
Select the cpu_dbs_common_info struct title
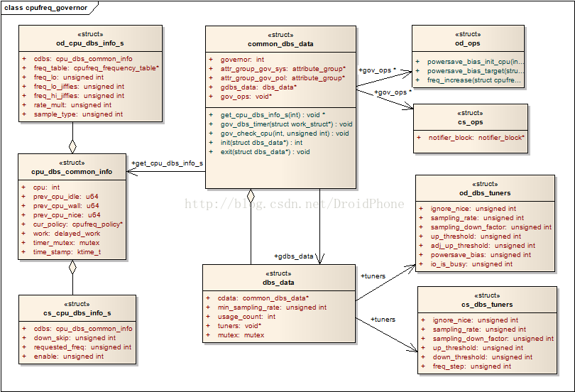coord(72,172)
